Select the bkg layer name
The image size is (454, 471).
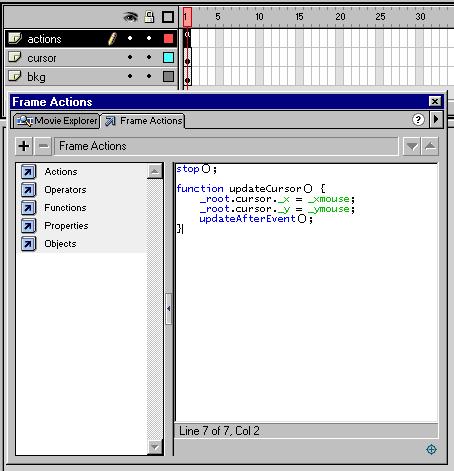36,77
